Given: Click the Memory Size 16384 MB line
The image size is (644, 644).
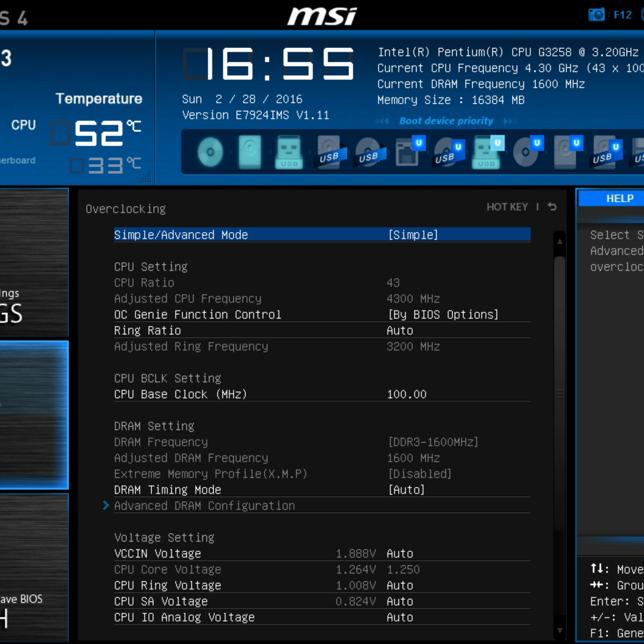Looking at the screenshot, I should pos(451,100).
